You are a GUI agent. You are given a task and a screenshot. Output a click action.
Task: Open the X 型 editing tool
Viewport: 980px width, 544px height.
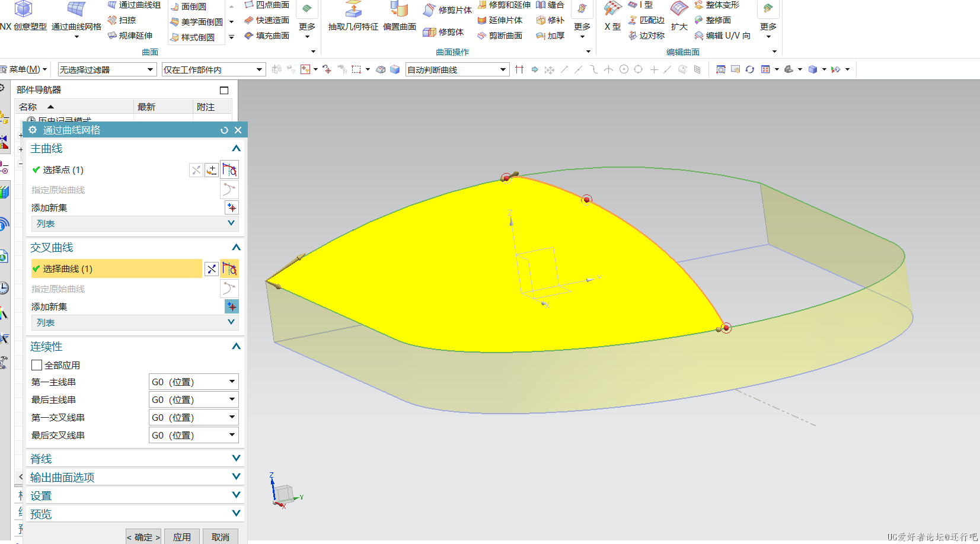[612, 17]
